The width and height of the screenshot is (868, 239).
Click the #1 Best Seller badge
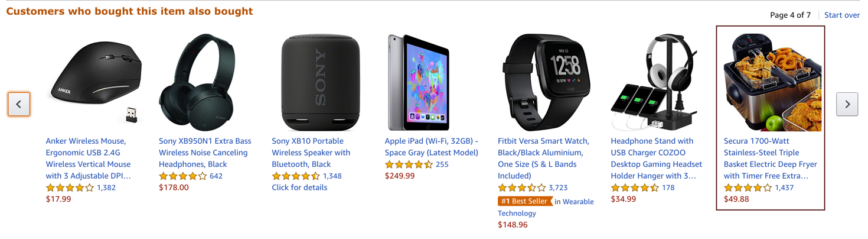(x=524, y=202)
